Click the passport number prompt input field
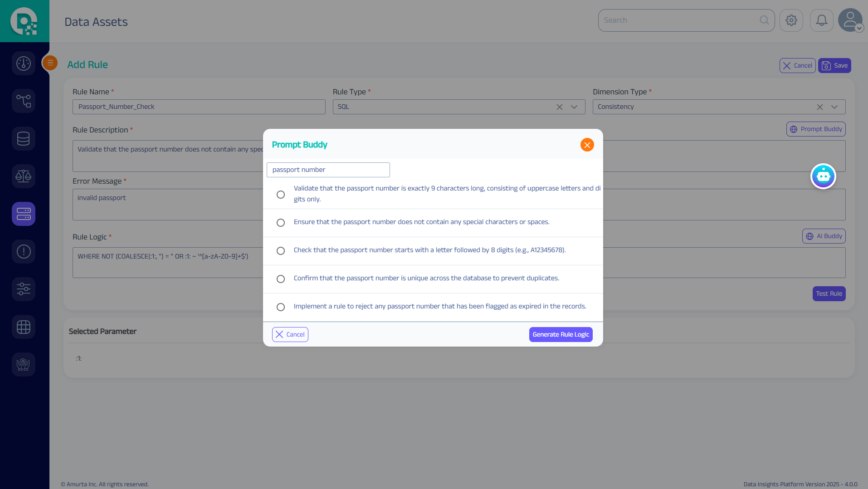This screenshot has width=868, height=489. click(x=328, y=170)
